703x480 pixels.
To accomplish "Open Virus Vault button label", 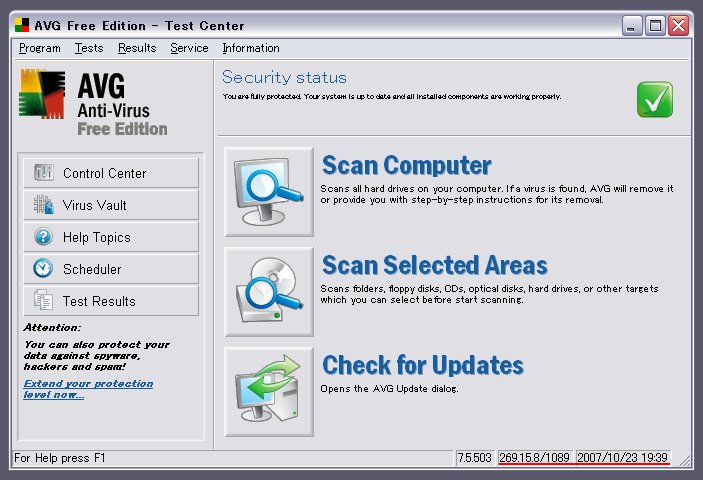I will 95,205.
